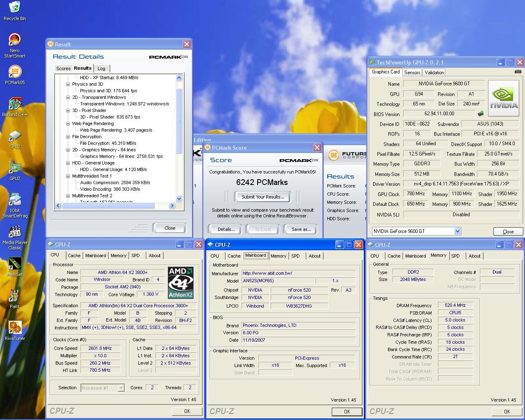Collapse the Physics and 3D tree node
The image size is (525, 420).
[x=68, y=84]
